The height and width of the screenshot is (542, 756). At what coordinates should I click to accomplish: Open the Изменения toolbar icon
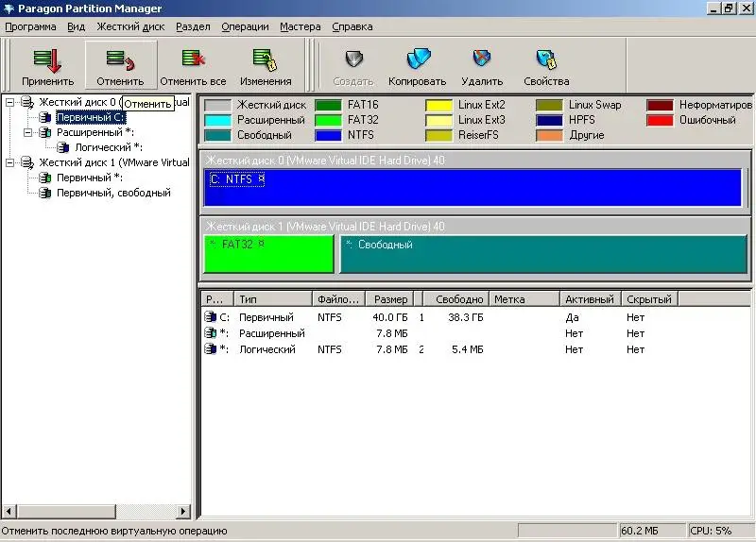(266, 59)
